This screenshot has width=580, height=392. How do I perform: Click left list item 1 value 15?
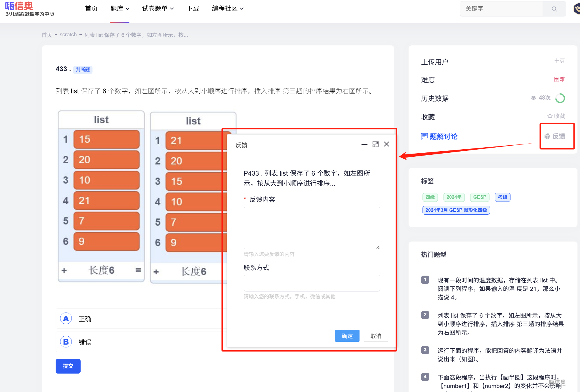point(106,139)
